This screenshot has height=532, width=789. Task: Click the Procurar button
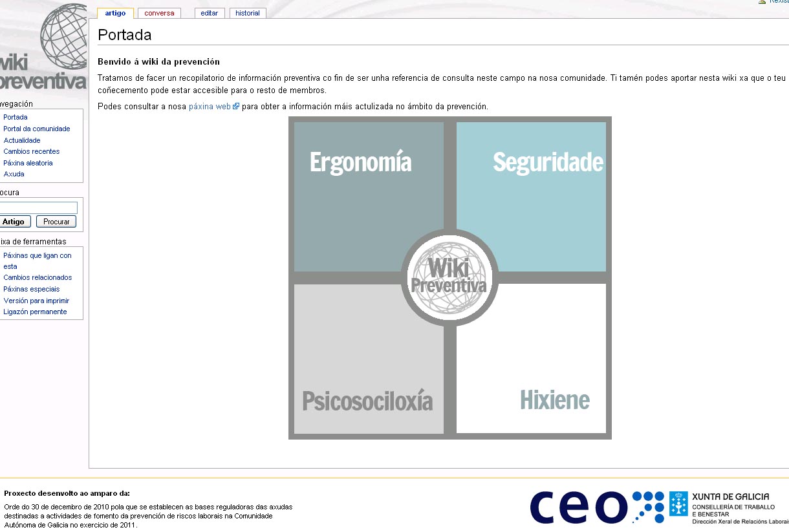(x=56, y=222)
